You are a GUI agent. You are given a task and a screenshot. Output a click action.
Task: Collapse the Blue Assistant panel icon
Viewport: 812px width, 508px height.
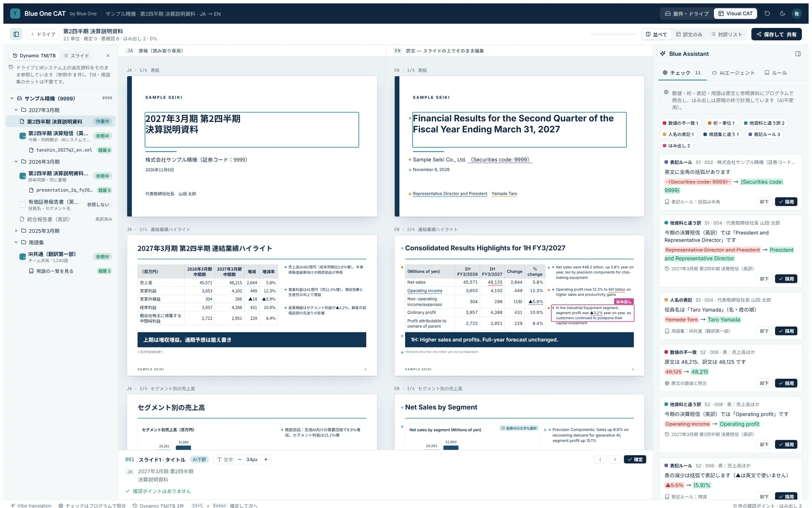(798, 54)
